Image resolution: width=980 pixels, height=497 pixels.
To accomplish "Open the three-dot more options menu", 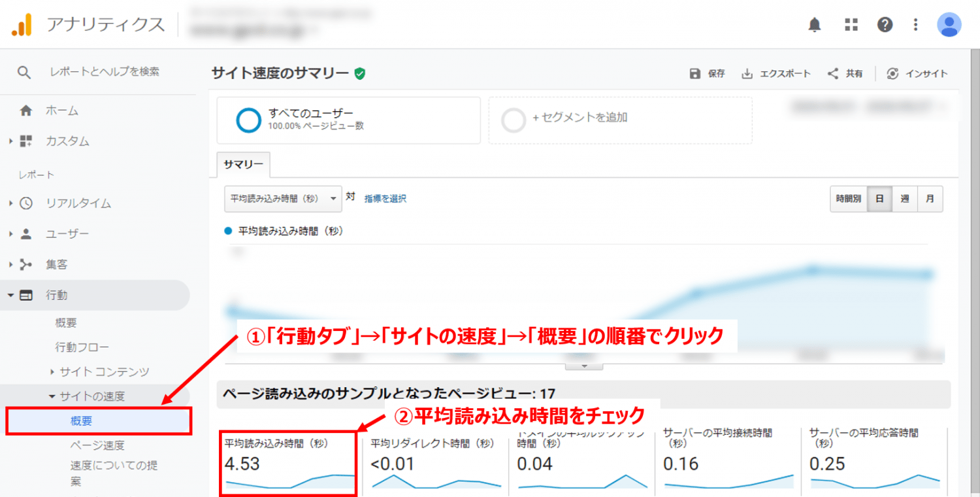I will (916, 25).
